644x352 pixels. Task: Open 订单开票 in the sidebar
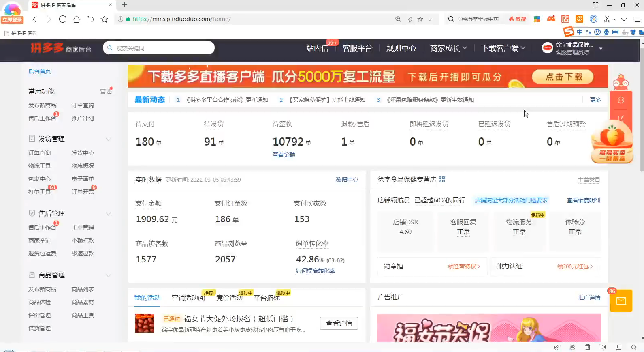(x=83, y=192)
